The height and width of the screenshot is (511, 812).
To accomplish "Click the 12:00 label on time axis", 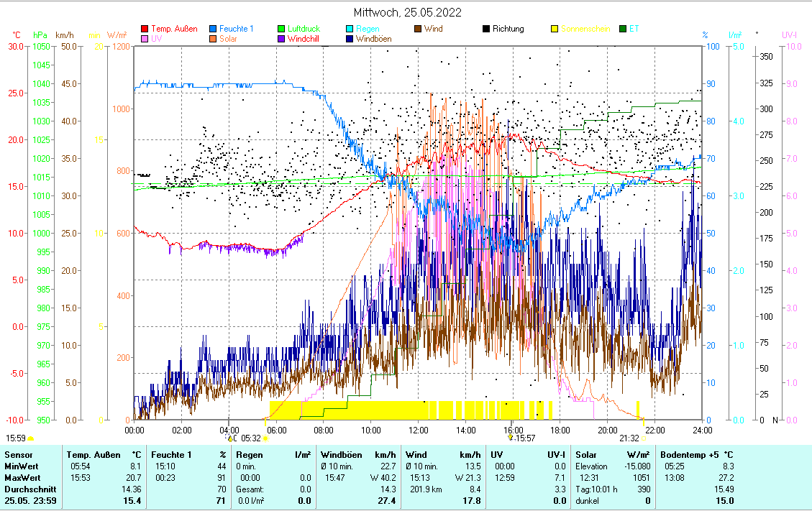I will [x=418, y=430].
